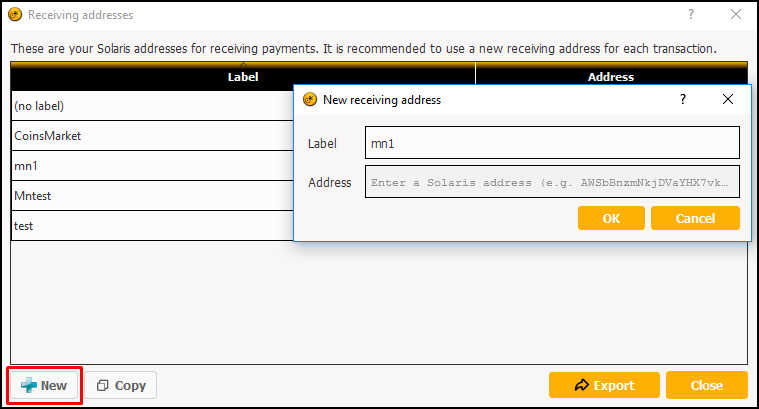
Task: Click the Close button at bottom right
Action: coord(707,385)
